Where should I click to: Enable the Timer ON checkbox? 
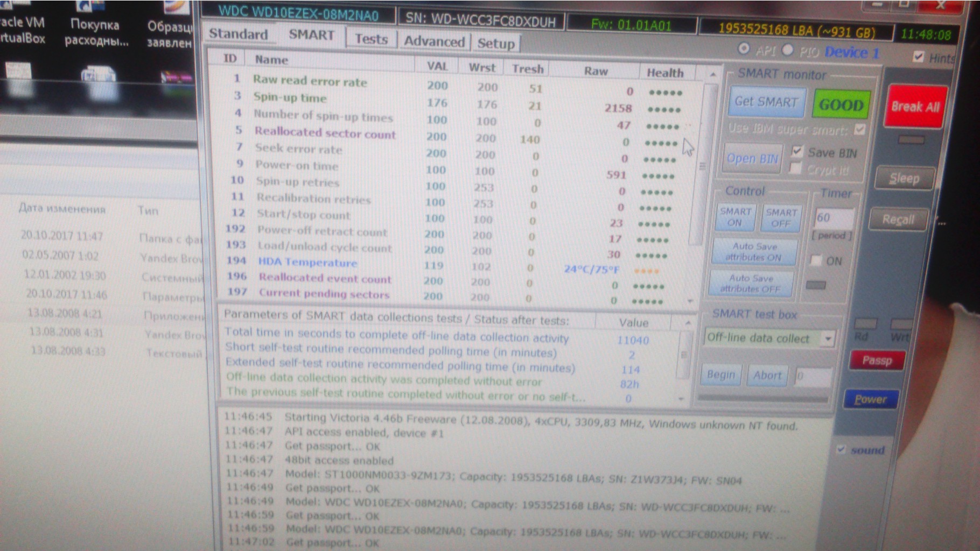[816, 261]
